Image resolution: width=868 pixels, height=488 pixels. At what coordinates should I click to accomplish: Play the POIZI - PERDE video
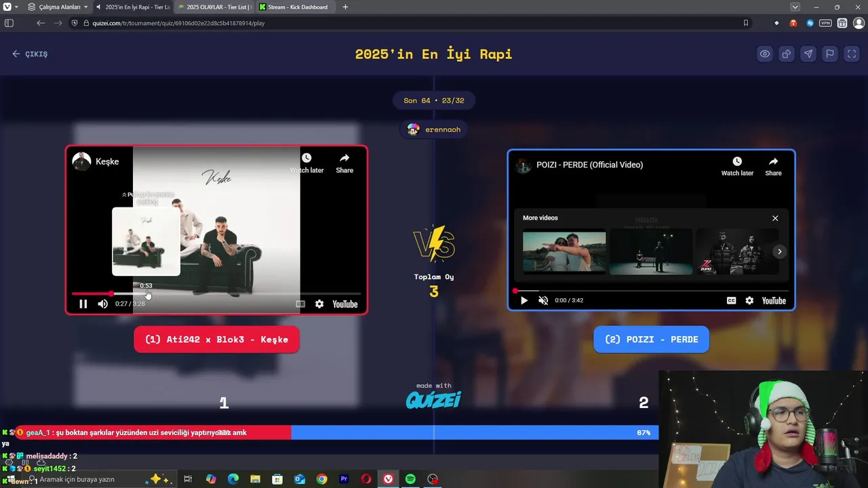click(524, 300)
